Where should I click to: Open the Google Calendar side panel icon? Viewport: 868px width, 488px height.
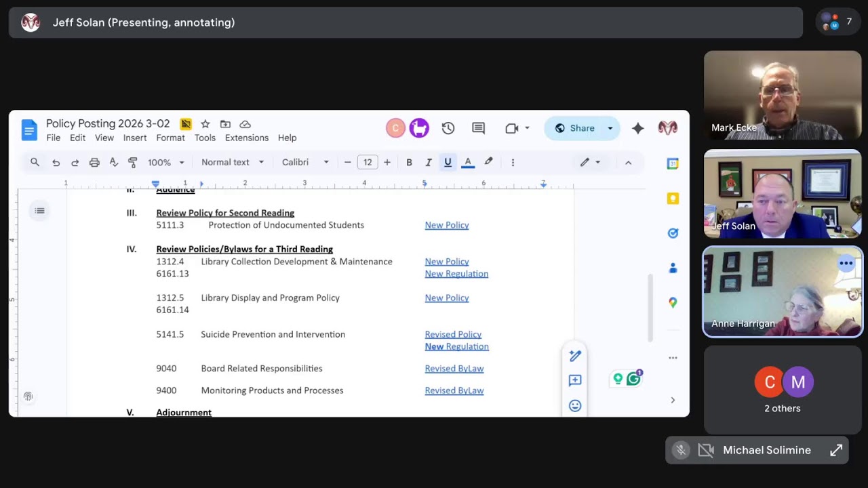click(673, 163)
